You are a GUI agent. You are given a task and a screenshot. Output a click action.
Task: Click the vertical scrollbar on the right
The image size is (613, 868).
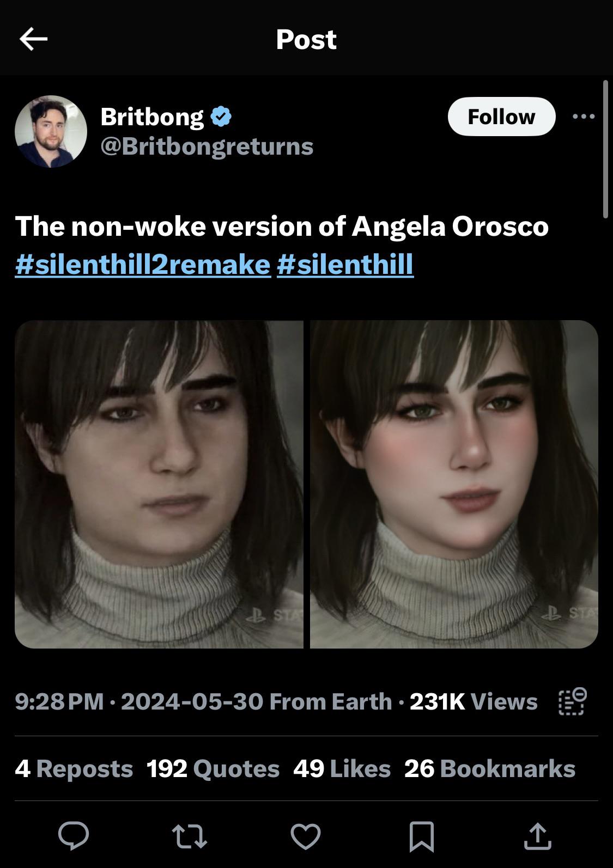(x=605, y=150)
